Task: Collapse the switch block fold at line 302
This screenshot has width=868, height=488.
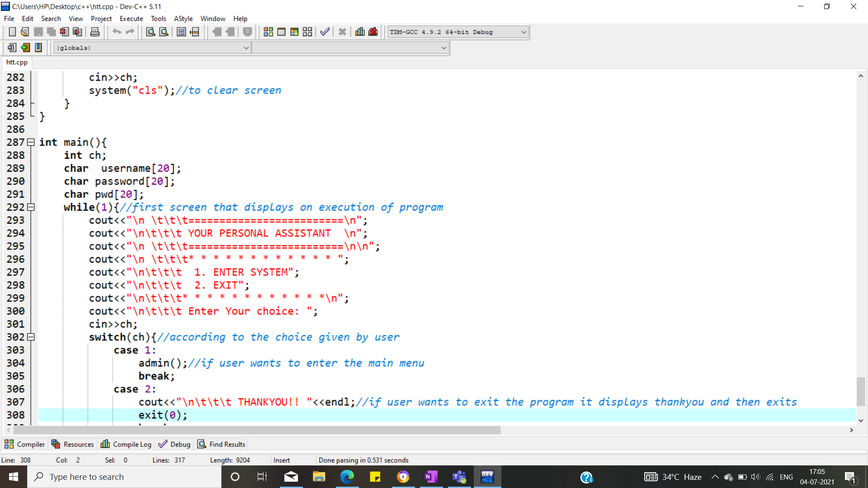Action: pyautogui.click(x=31, y=337)
